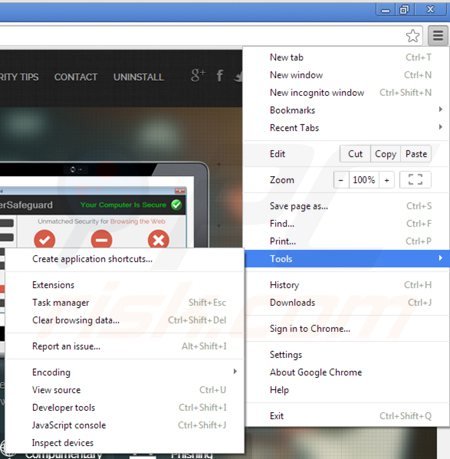
Task: Click the 100% zoom level value
Action: pos(364,180)
